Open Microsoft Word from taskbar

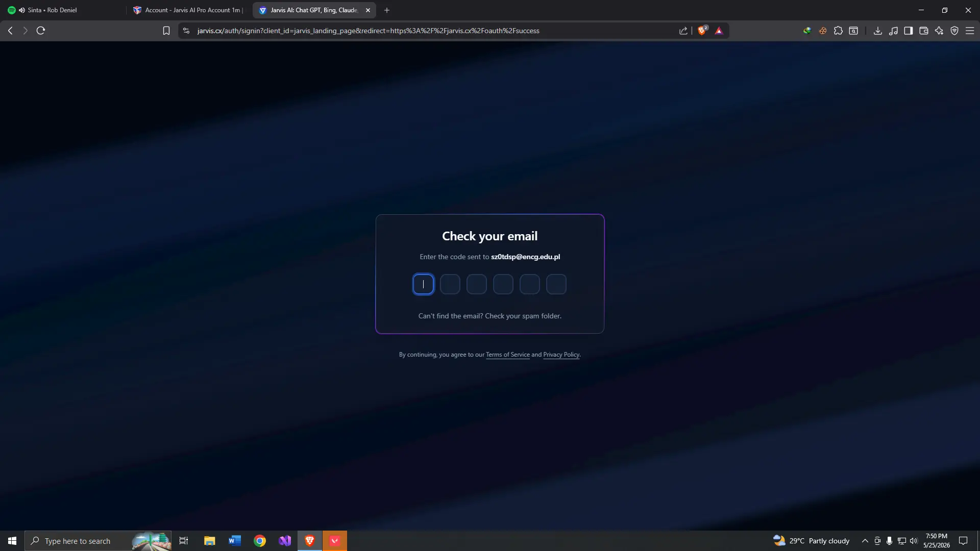234,541
